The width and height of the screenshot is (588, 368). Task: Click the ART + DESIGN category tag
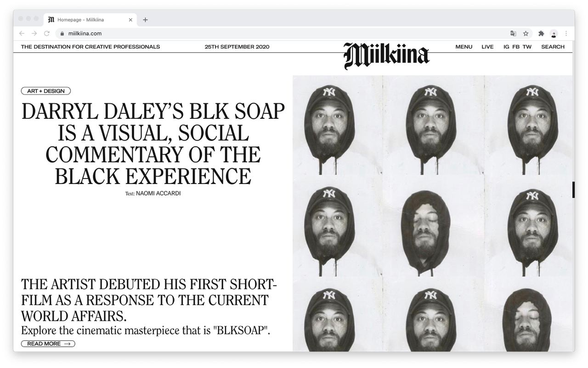pyautogui.click(x=46, y=91)
